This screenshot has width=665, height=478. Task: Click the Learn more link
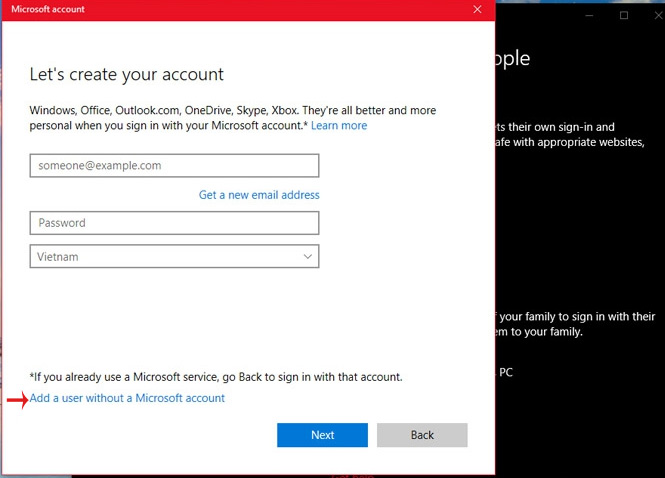click(x=339, y=126)
